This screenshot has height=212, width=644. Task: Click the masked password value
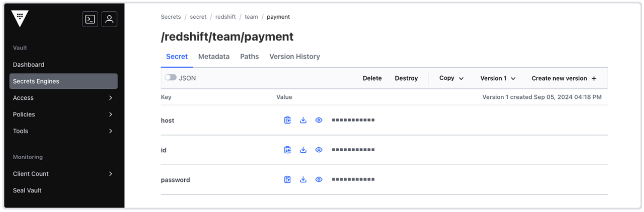(353, 179)
